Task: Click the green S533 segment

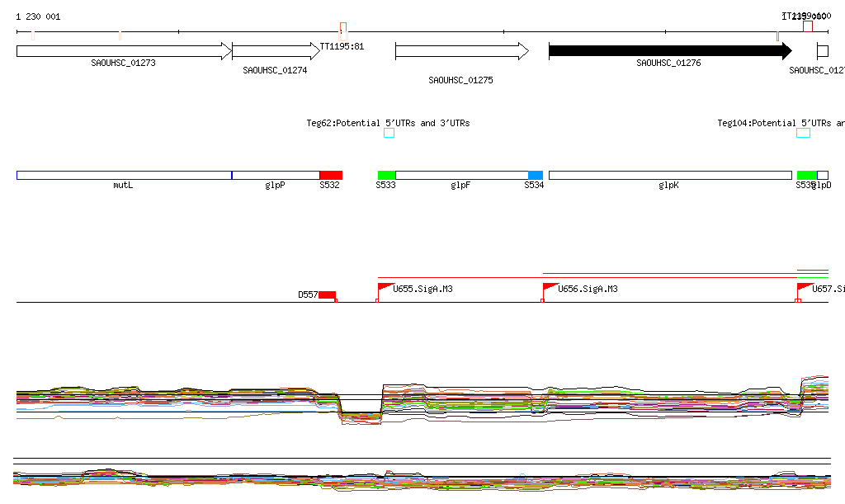Action: click(x=386, y=175)
